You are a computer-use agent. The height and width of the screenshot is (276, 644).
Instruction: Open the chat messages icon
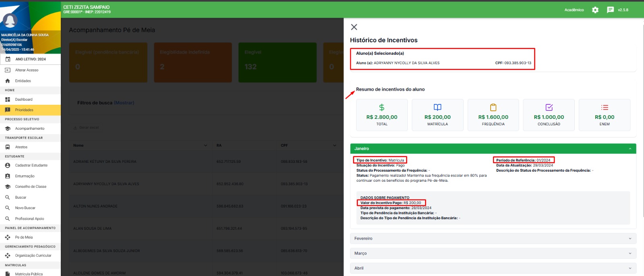pos(610,10)
